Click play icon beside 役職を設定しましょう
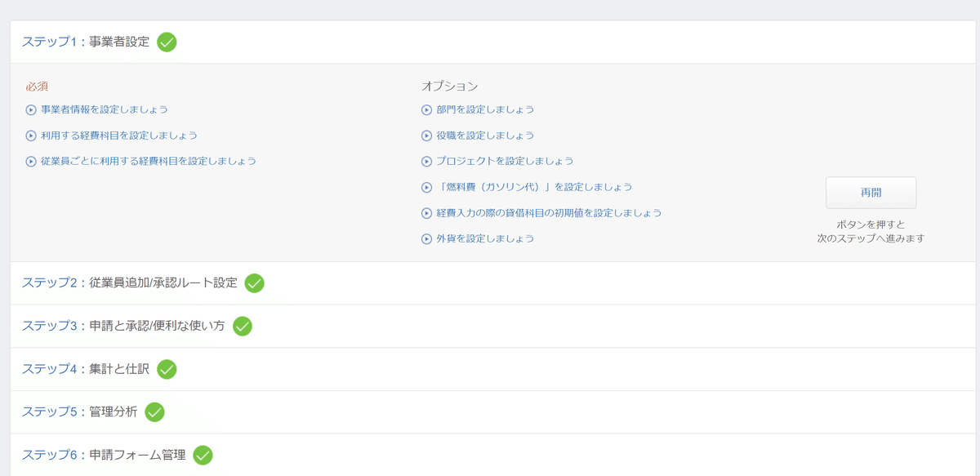 (x=426, y=136)
